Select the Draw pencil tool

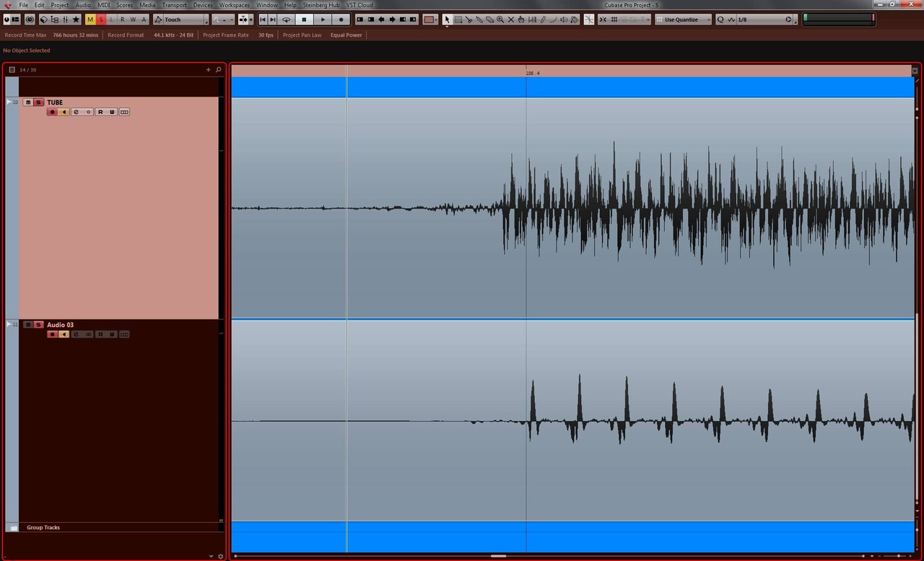pyautogui.click(x=542, y=19)
